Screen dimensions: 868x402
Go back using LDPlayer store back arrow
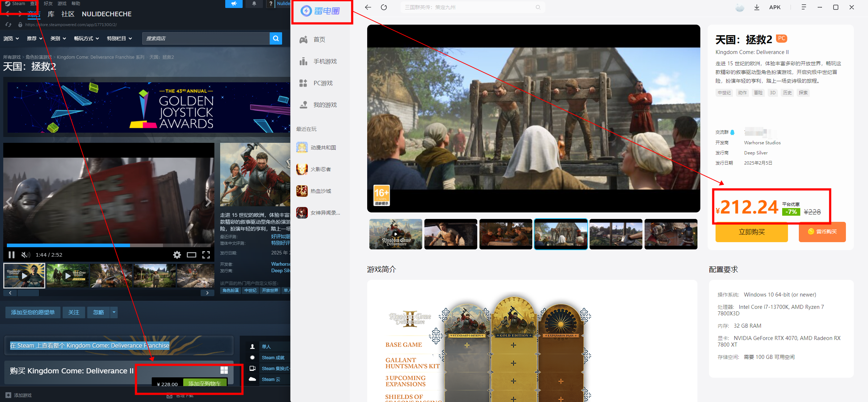coord(368,7)
